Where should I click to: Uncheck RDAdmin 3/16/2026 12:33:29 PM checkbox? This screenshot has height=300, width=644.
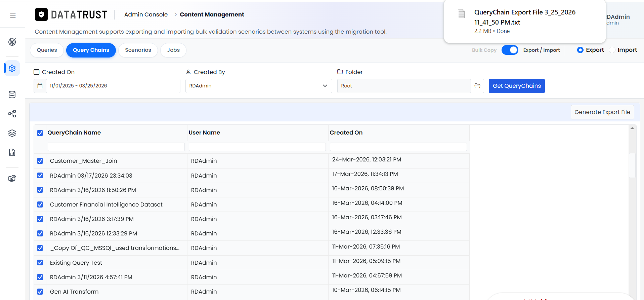coord(40,233)
